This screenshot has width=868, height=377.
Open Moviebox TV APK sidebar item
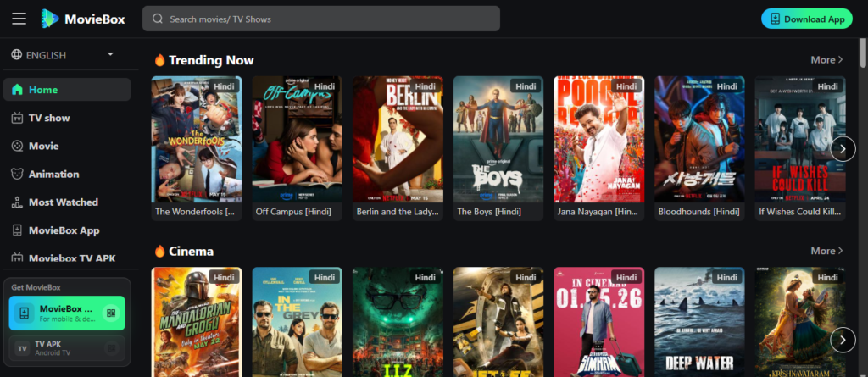67,258
